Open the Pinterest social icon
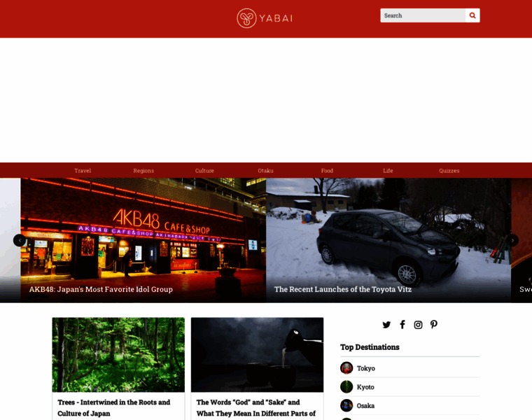Viewport: 532px width, 420px height. coord(434,325)
